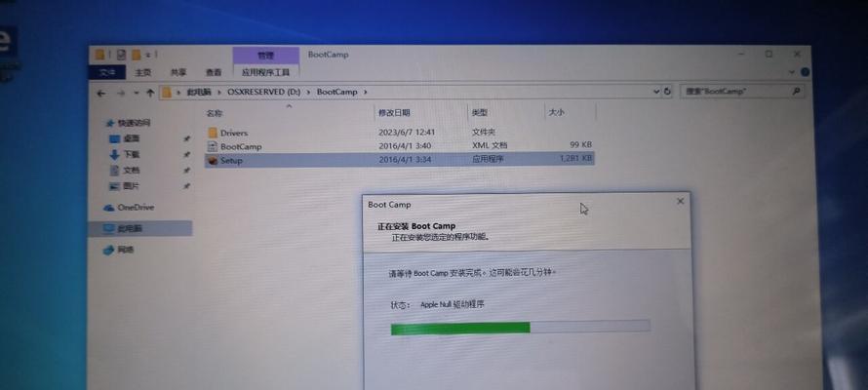Open Explorer Help via the blue icon
Image resolution: width=868 pixels, height=390 pixels.
805,72
